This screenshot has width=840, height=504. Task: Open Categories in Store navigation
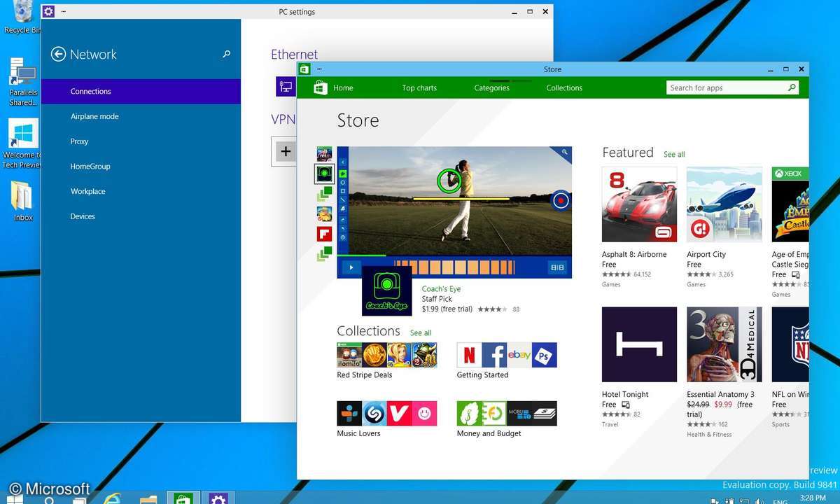click(x=491, y=87)
